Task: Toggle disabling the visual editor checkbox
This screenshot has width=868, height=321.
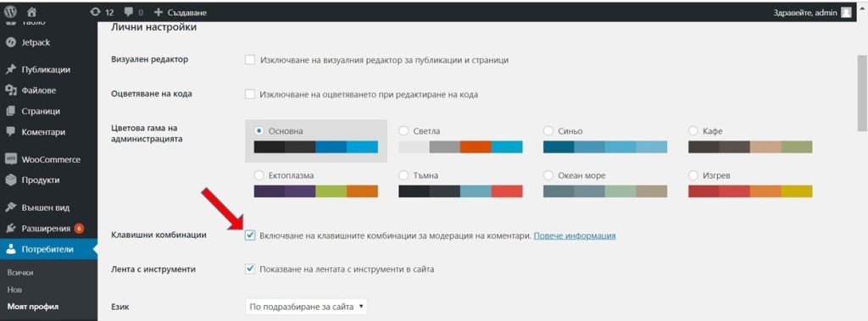Action: (x=250, y=60)
